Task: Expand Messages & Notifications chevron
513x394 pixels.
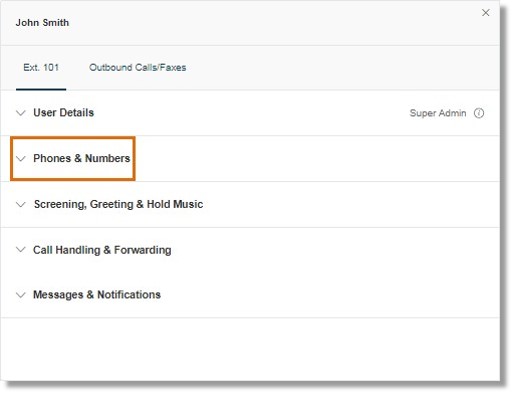Action: click(x=21, y=295)
